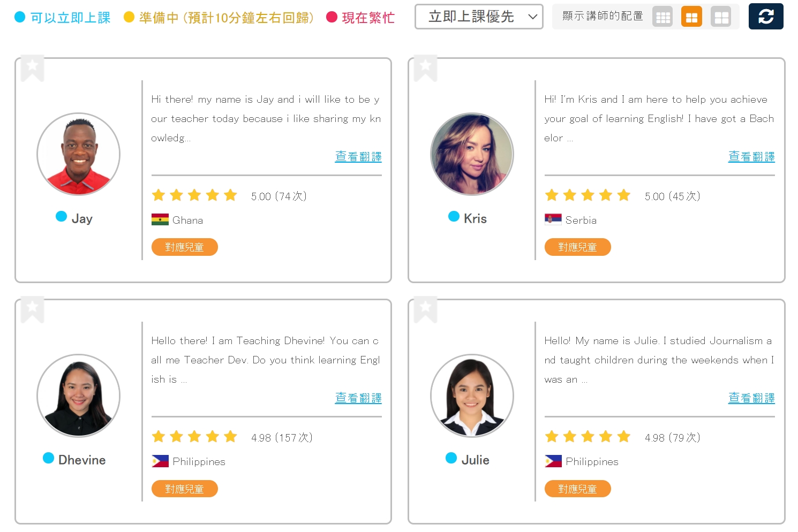Click 查看翻譯 under Dhevine's introduction
This screenshot has height=532, width=798.
click(x=358, y=398)
